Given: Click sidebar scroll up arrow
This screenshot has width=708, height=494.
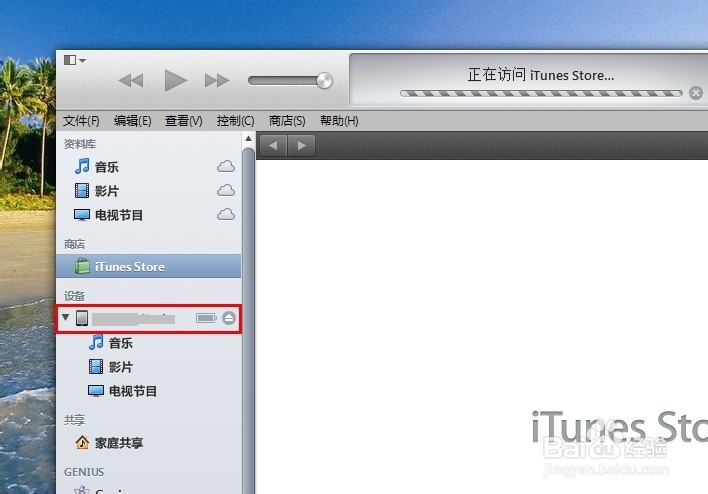Looking at the screenshot, I should tap(248, 138).
